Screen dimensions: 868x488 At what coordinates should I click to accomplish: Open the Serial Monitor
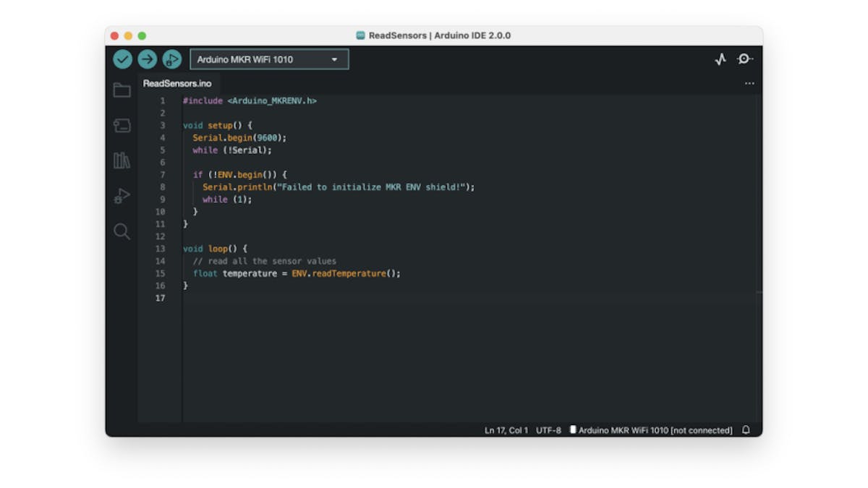[x=745, y=59]
